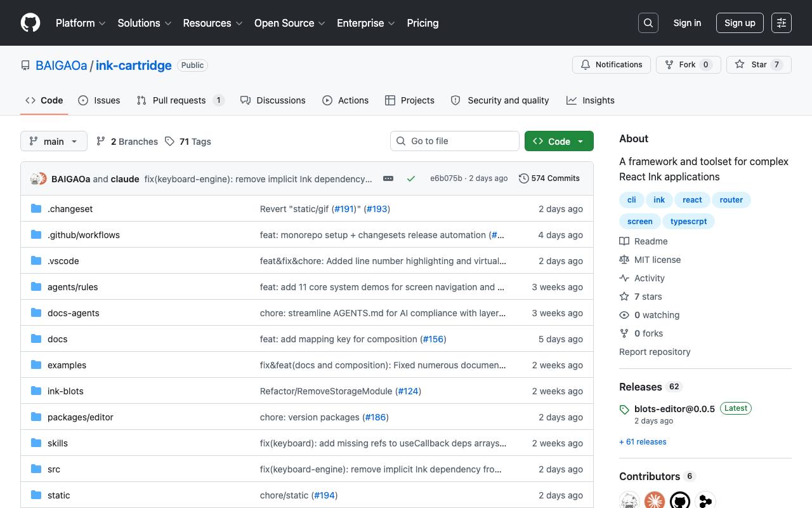Image resolution: width=812 pixels, height=508 pixels.
Task: Click the GitHub octocat contributor avatar
Action: (680, 501)
